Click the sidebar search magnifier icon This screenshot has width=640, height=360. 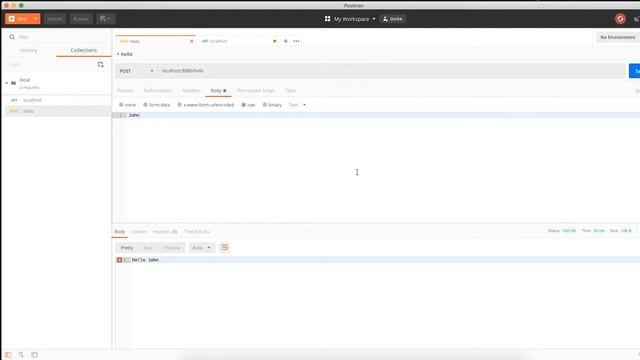pyautogui.click(x=12, y=37)
